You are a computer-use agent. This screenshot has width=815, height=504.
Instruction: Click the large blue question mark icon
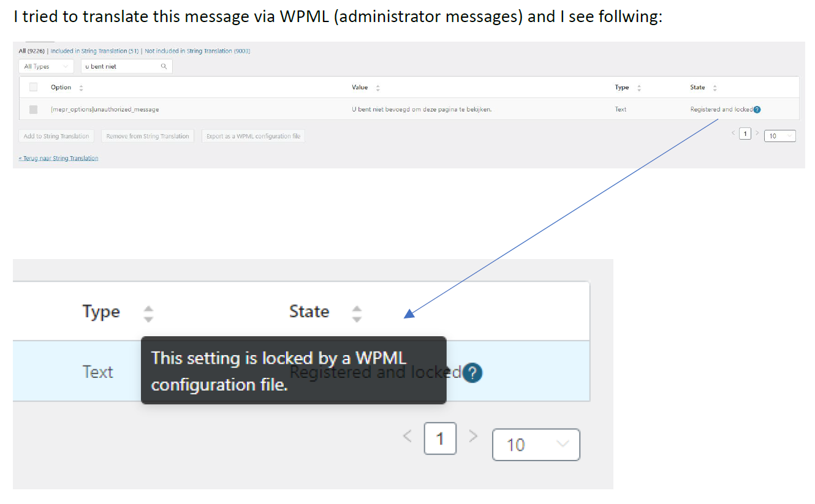(472, 373)
